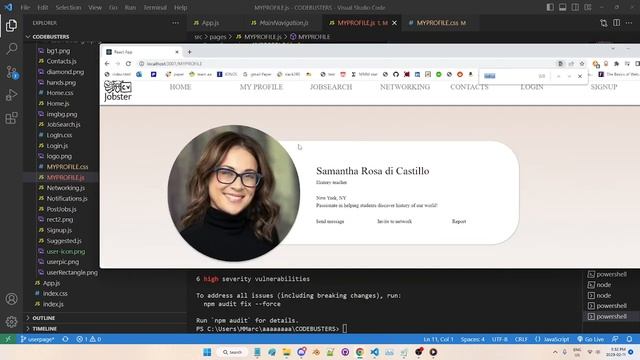Click Report on profile card

click(x=459, y=221)
